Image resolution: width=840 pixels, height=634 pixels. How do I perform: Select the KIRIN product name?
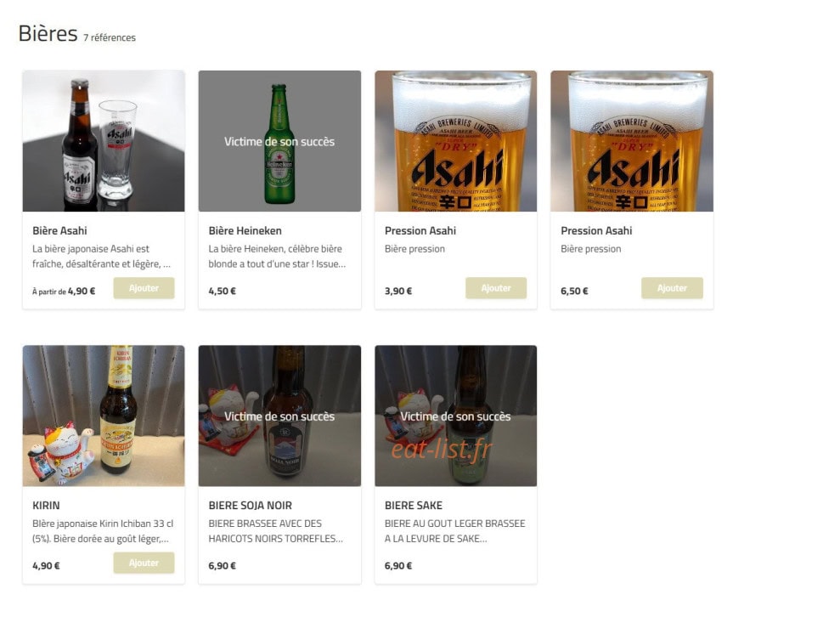pos(46,506)
